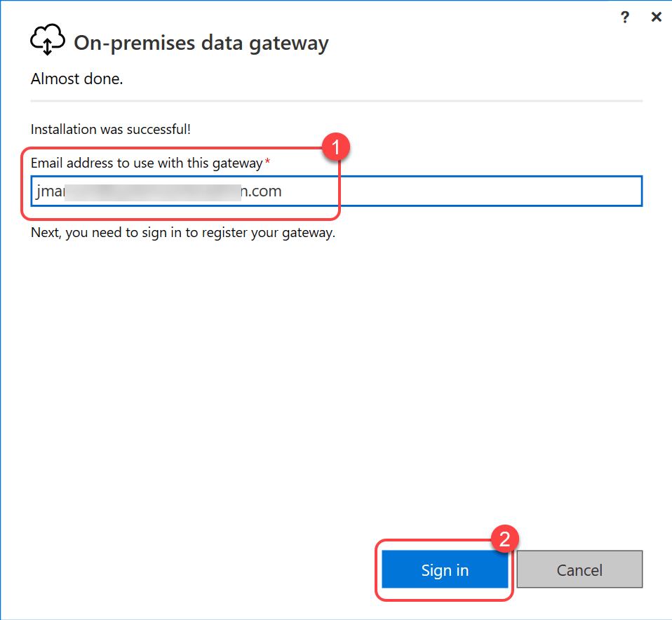Place cursor after ".com" in email field
Image resolution: width=672 pixels, height=620 pixels.
pos(283,191)
